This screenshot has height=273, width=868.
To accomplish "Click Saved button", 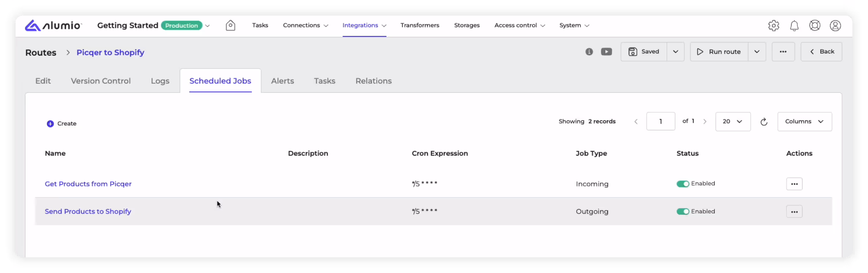I will (x=644, y=52).
